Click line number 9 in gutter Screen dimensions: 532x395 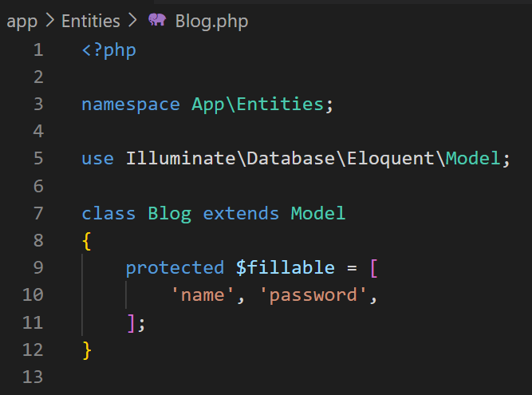click(x=38, y=267)
